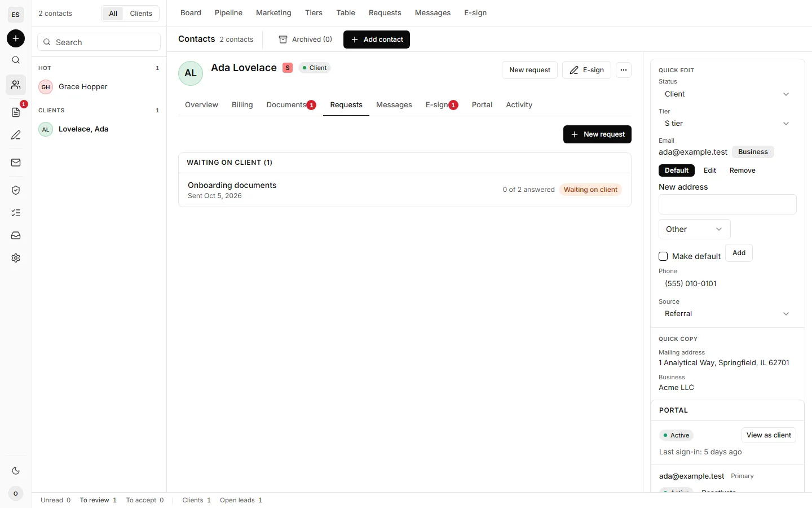Image resolution: width=812 pixels, height=508 pixels.
Task: Open the mail envelope icon in the sidebar
Action: (x=16, y=163)
